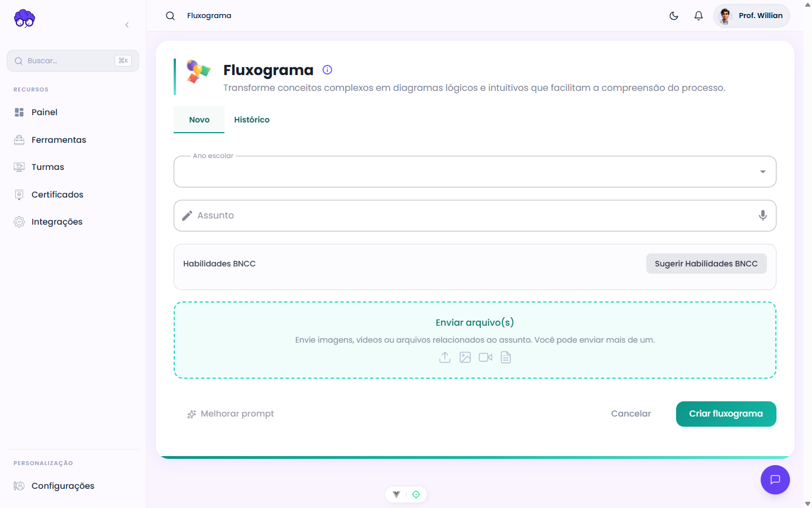Click the Fluxograma colorful shapes icon
The height and width of the screenshot is (508, 812).
click(198, 72)
